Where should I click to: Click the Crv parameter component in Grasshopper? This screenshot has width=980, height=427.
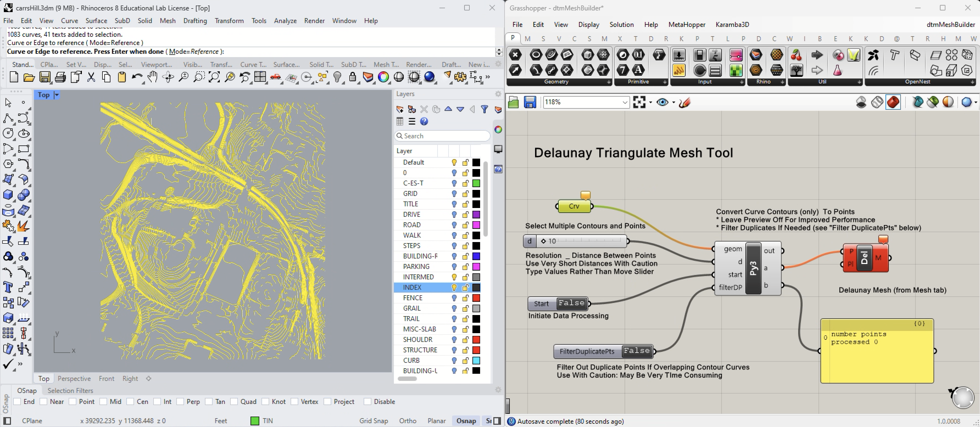[x=574, y=206]
